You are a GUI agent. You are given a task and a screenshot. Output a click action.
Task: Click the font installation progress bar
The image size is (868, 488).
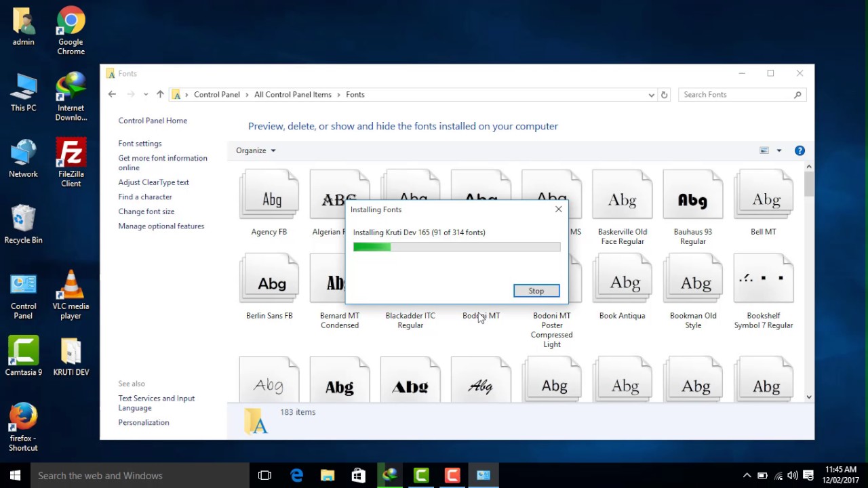[457, 247]
